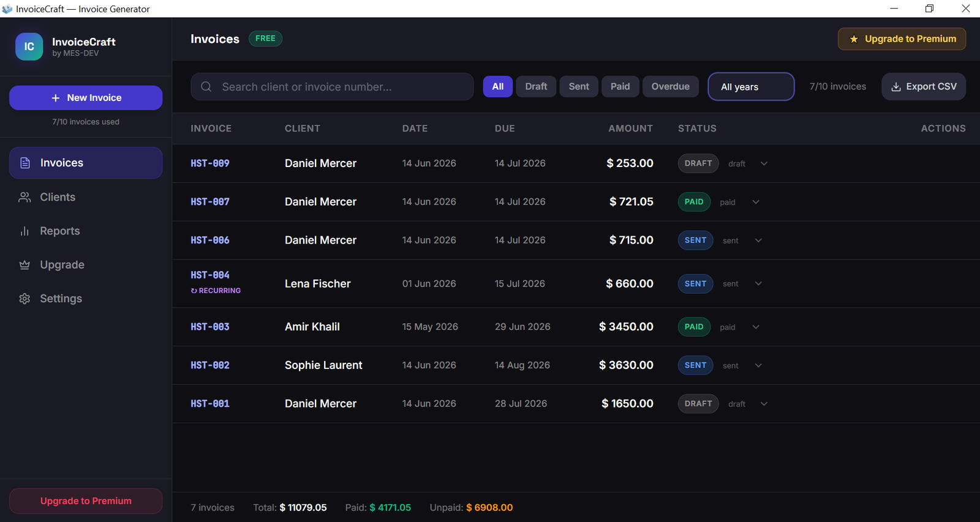Click the RECURRING badge under HST-004

click(216, 291)
